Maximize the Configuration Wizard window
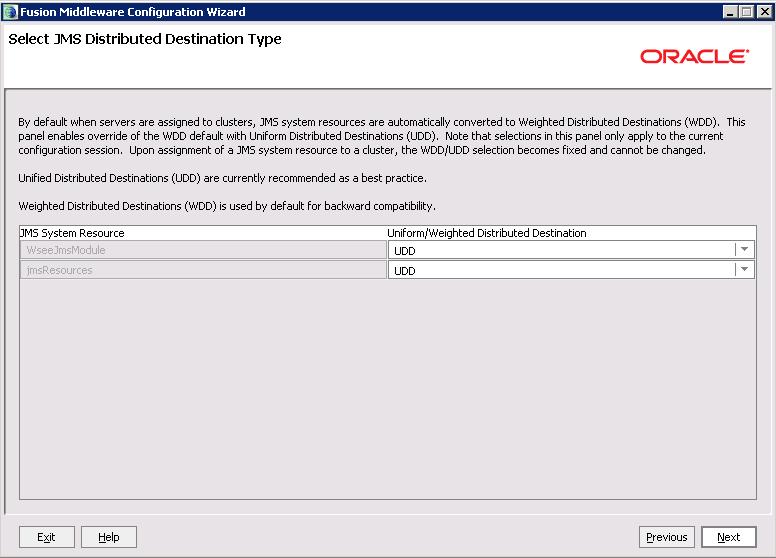776x558 pixels. coord(747,12)
